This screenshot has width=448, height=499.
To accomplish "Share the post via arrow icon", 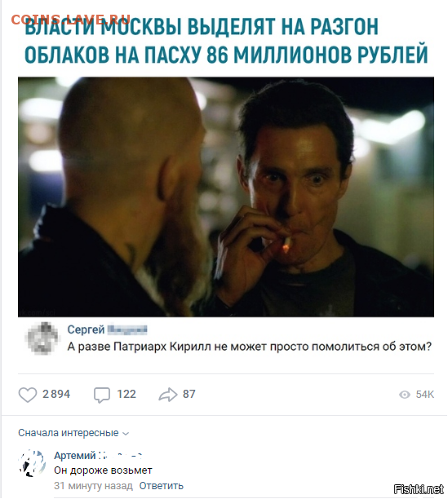I will tap(168, 395).
